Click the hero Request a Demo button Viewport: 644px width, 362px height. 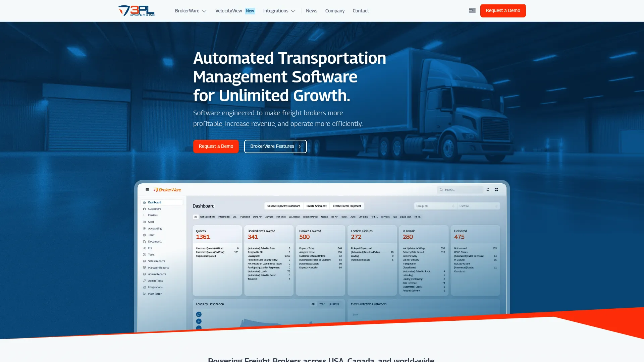point(216,146)
